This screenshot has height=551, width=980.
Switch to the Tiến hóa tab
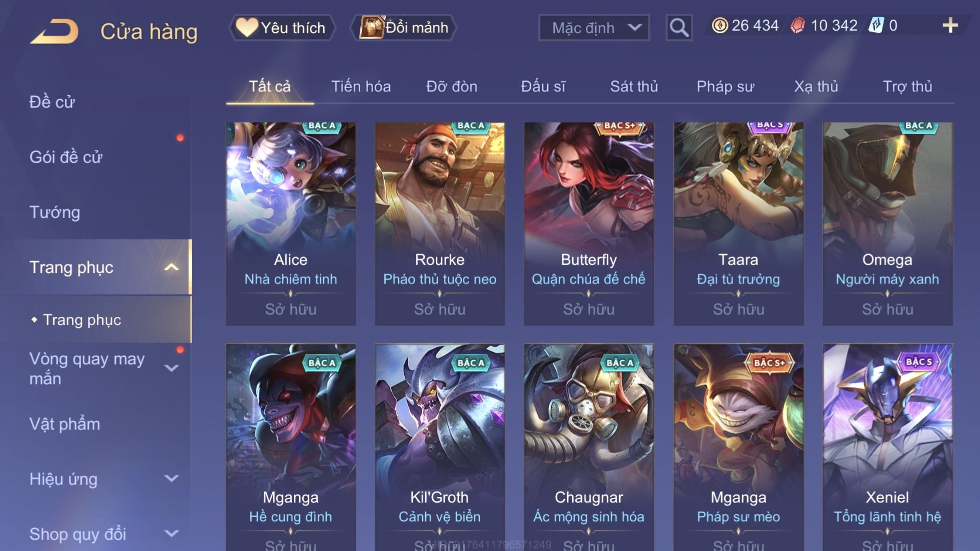coord(361,86)
